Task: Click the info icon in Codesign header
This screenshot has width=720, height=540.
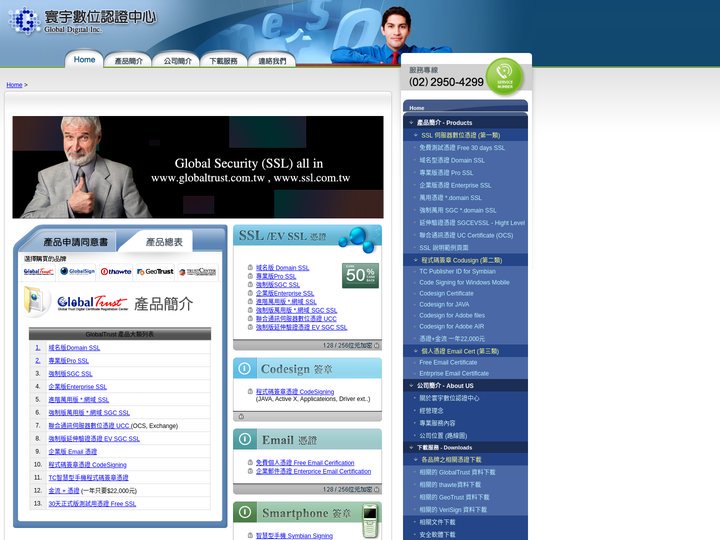Action: [x=245, y=368]
